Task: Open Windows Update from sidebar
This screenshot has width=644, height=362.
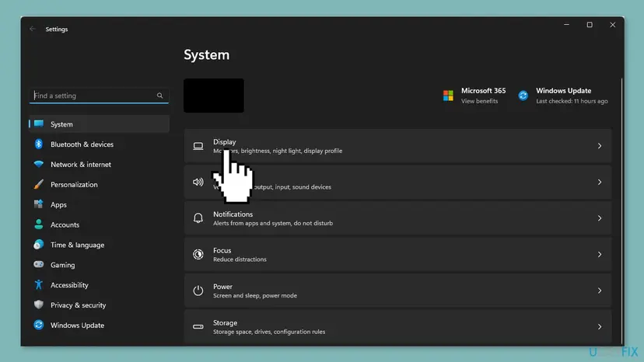Action: coord(99,325)
